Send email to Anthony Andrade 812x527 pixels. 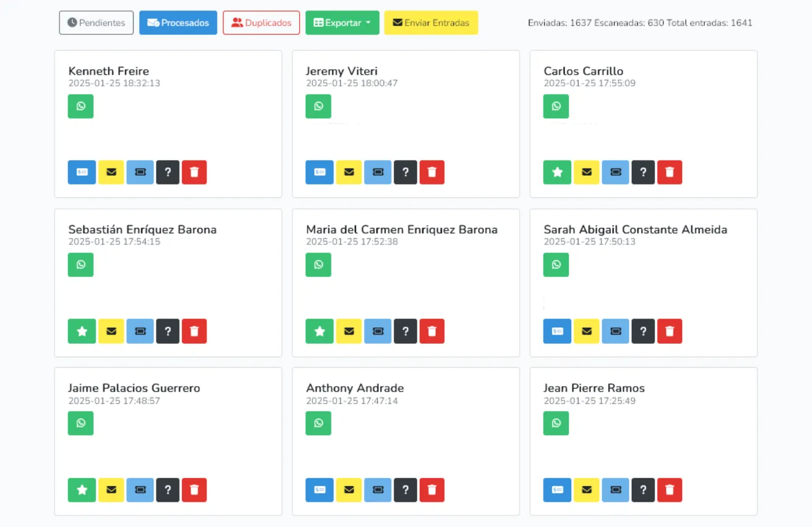point(349,490)
